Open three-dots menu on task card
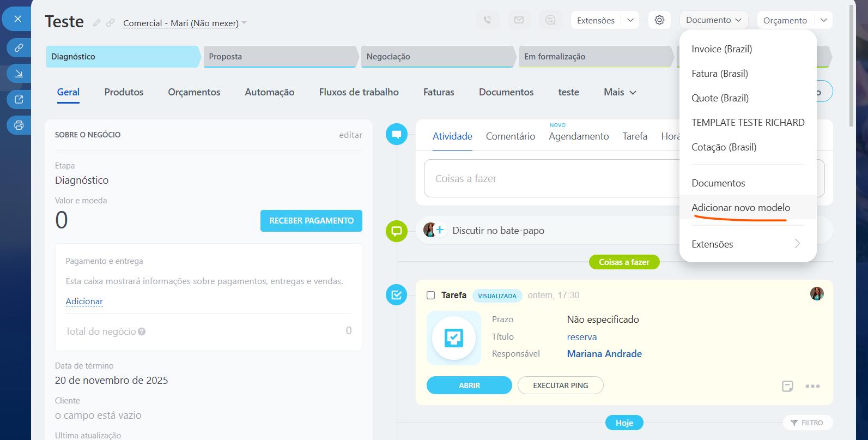 pos(812,386)
